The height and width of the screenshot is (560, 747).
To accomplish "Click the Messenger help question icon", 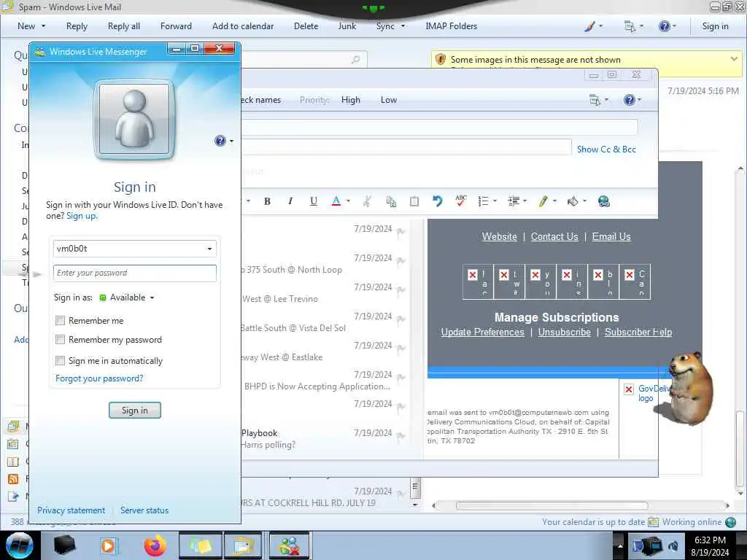I will tap(220, 141).
